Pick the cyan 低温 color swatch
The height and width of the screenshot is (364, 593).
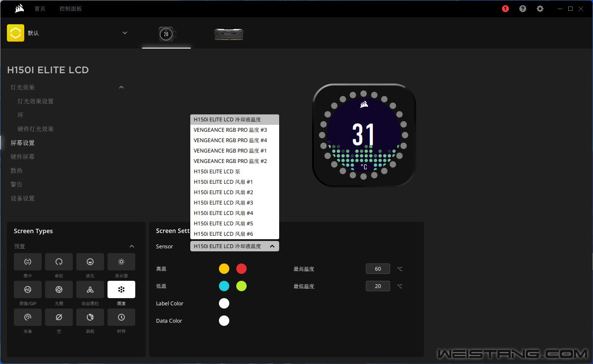[224, 286]
